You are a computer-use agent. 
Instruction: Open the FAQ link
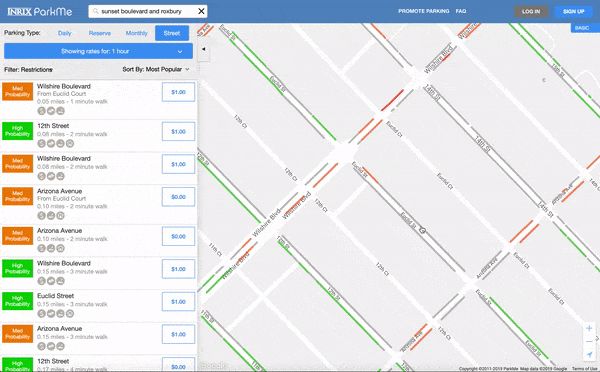pyautogui.click(x=461, y=11)
